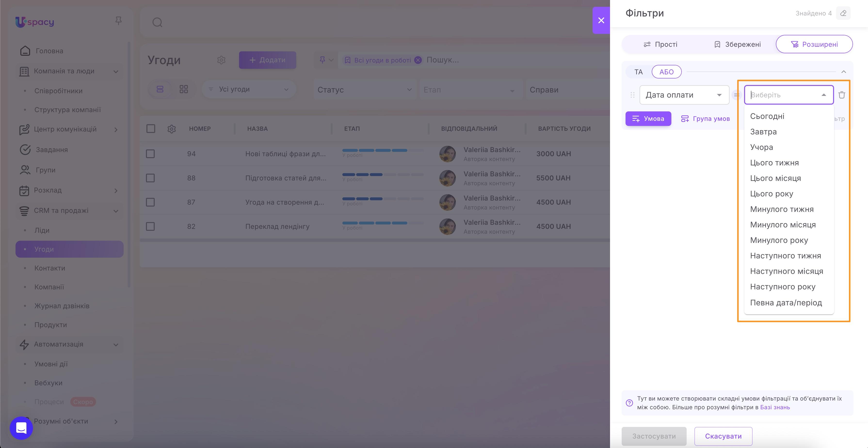This screenshot has height=448, width=868.
Task: Check the checkbox of deal number 94
Action: (150, 154)
